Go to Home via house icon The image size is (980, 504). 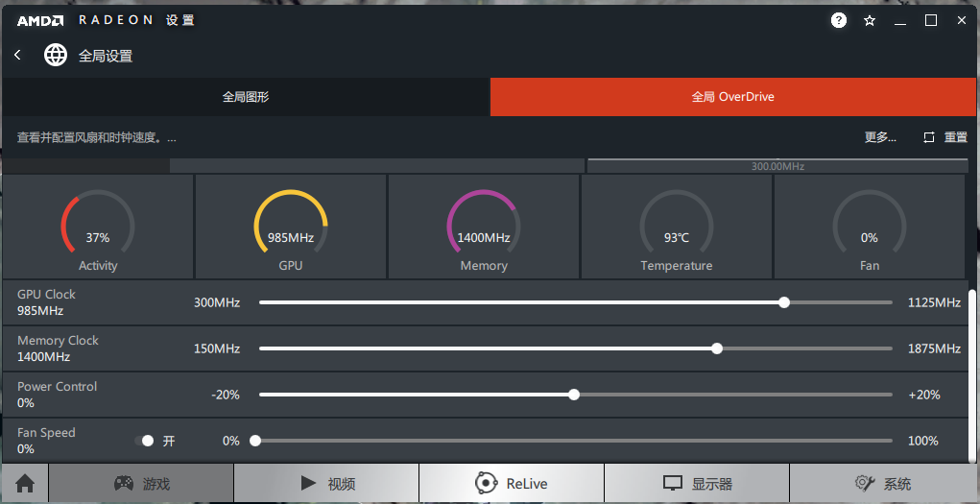coord(25,484)
